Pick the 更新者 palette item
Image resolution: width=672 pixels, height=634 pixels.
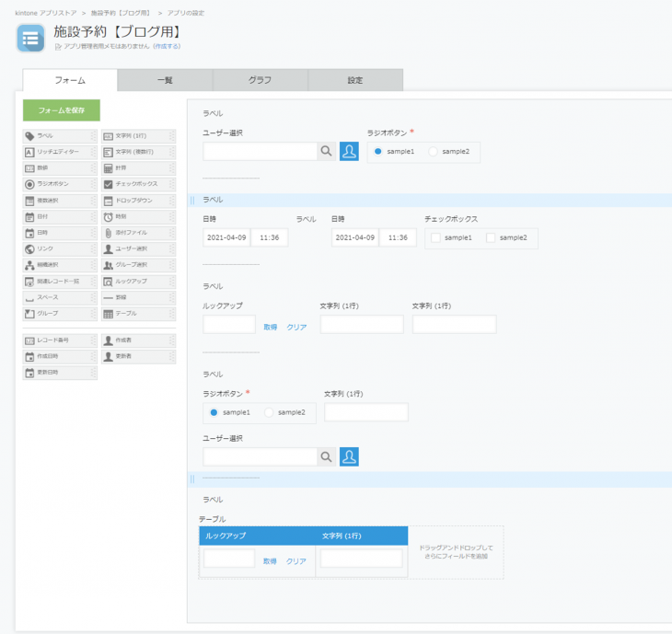(x=138, y=356)
